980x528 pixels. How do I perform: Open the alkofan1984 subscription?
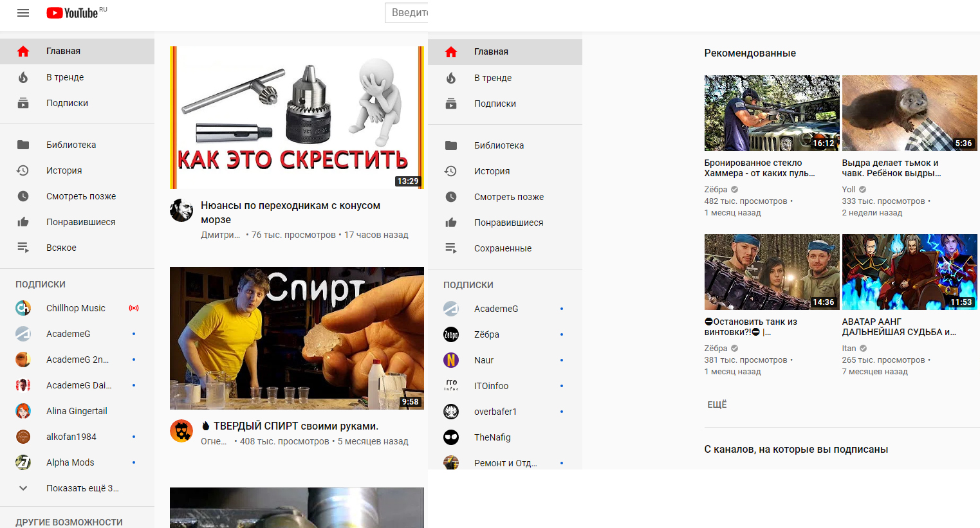pyautogui.click(x=77, y=437)
